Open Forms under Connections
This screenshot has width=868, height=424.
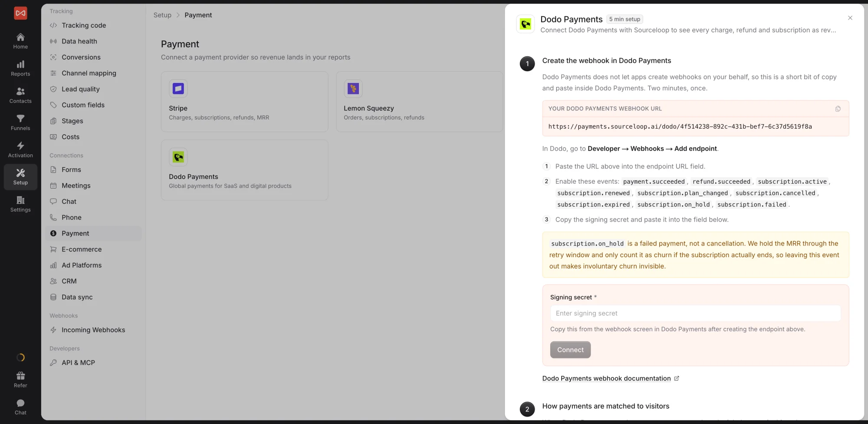click(x=93, y=169)
